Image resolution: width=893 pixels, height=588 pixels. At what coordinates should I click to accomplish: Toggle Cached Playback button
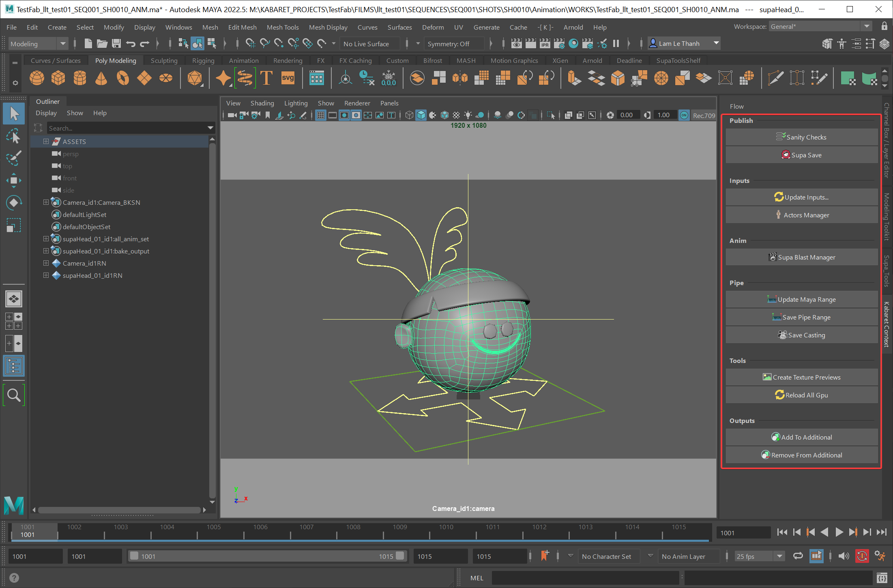[816, 556]
